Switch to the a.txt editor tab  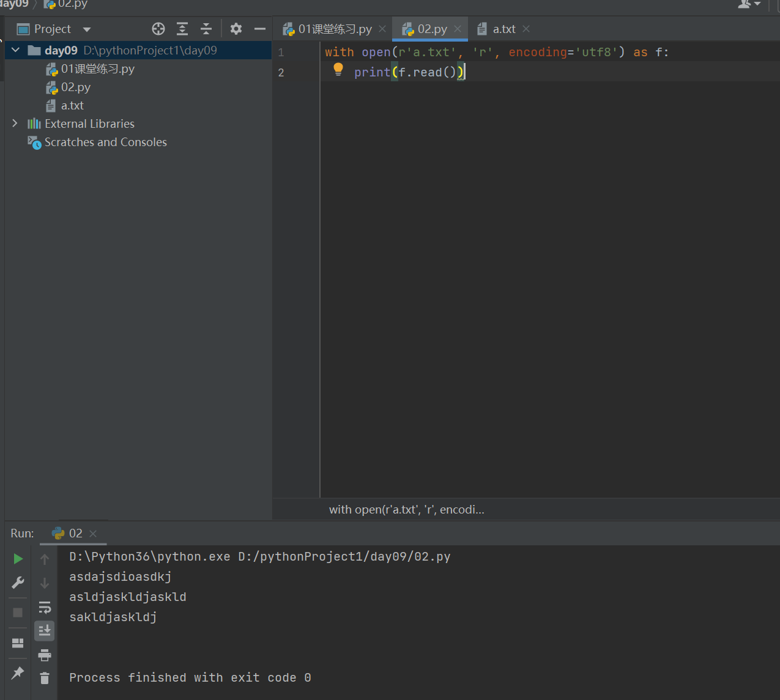pyautogui.click(x=504, y=29)
